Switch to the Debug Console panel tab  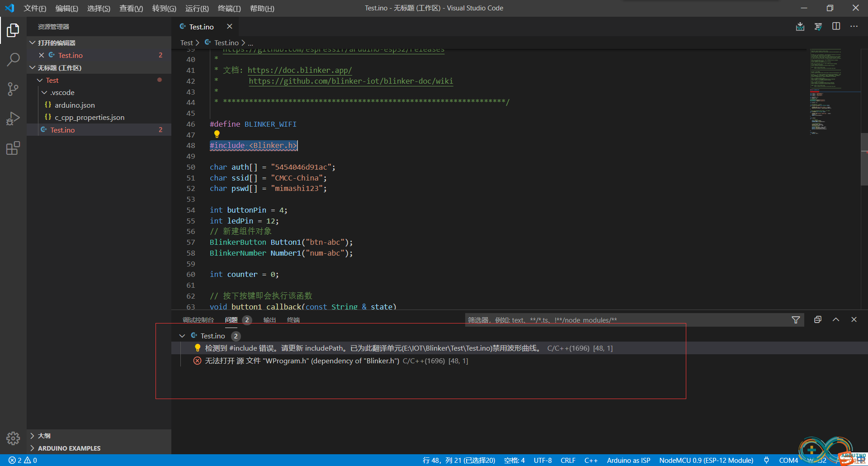pos(198,320)
